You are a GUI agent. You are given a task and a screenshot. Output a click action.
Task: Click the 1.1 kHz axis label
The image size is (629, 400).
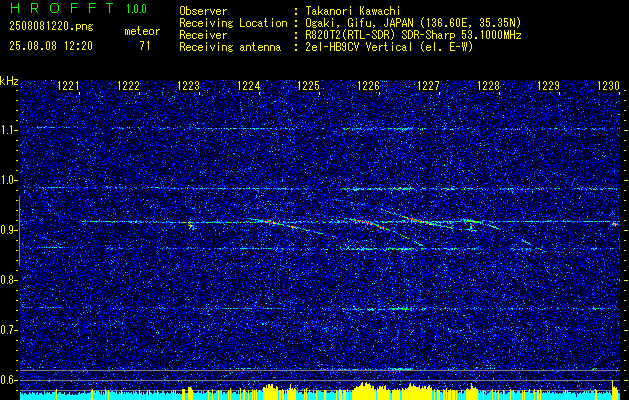coord(9,130)
